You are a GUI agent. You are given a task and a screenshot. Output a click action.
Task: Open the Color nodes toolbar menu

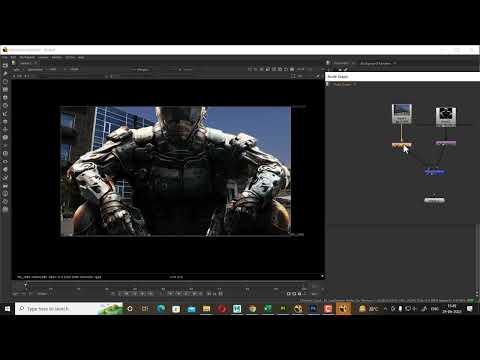click(x=5, y=97)
